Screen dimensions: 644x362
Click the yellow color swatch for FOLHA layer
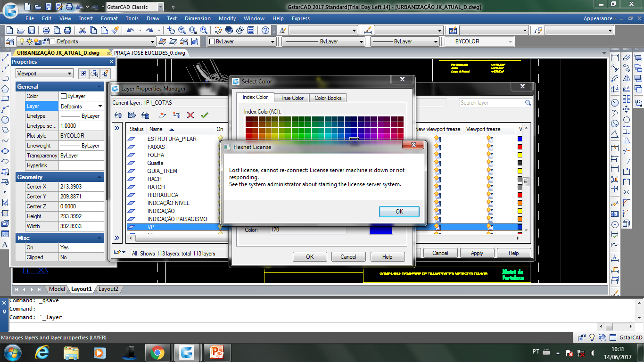click(520, 155)
